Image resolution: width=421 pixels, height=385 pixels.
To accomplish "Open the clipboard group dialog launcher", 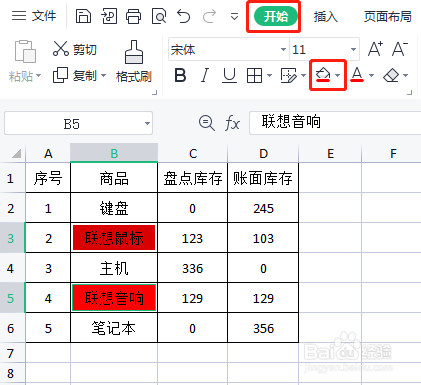I will (155, 93).
